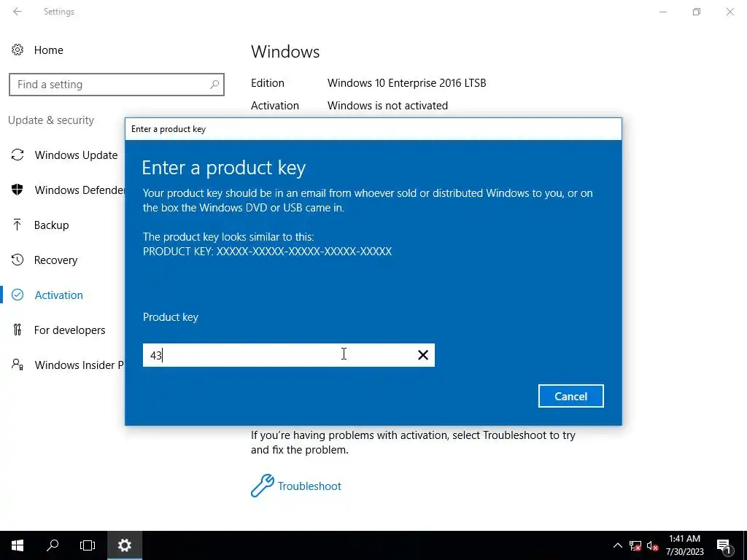Screen dimensions: 747x560
Task: Click the Find a setting search box
Action: (117, 85)
